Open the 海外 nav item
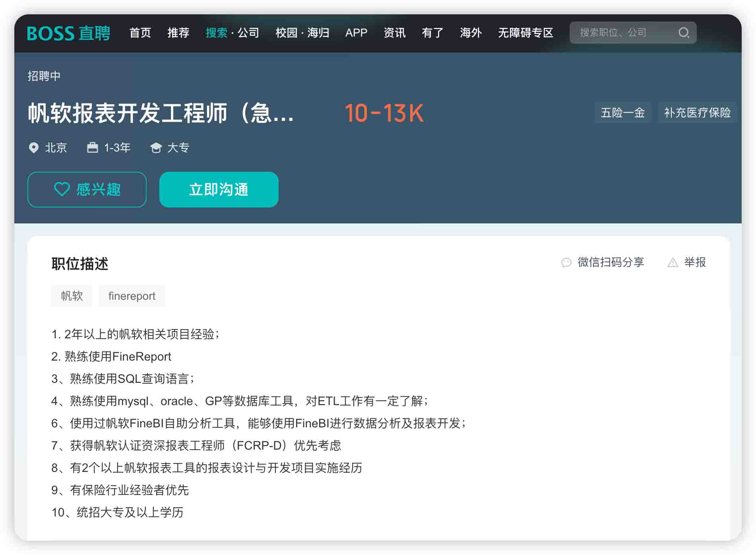756x555 pixels. pos(471,33)
